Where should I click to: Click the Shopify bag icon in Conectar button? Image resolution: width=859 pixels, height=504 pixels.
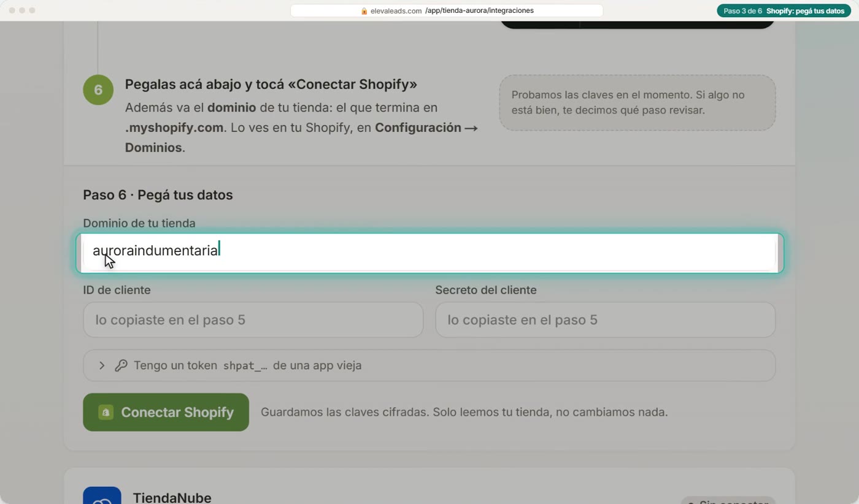(x=106, y=412)
